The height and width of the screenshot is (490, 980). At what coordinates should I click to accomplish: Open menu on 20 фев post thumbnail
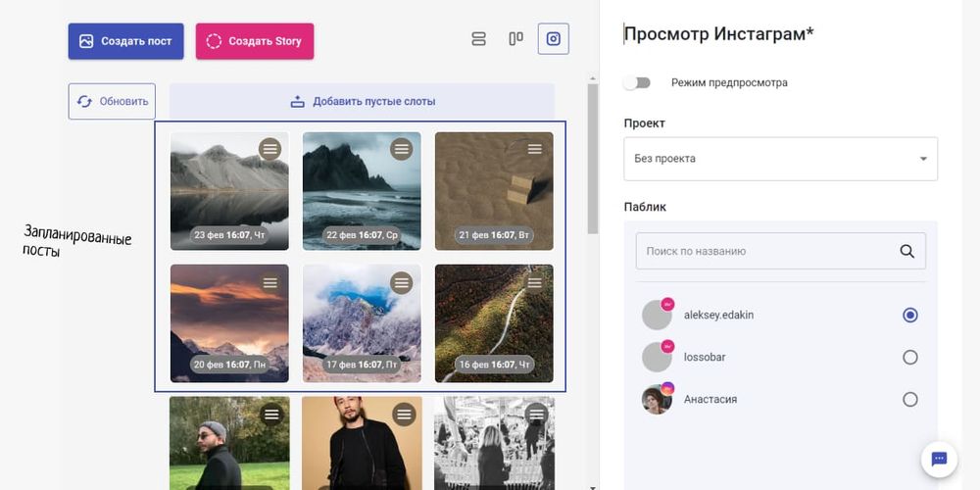tap(269, 282)
